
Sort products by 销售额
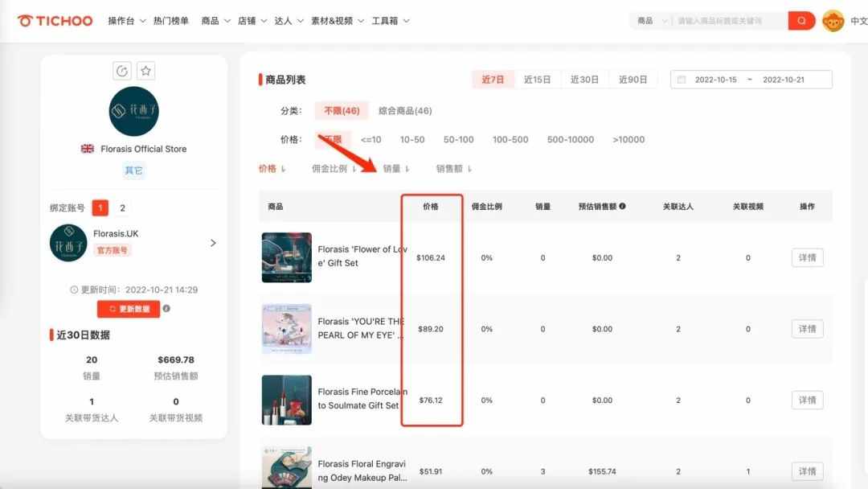tap(454, 168)
